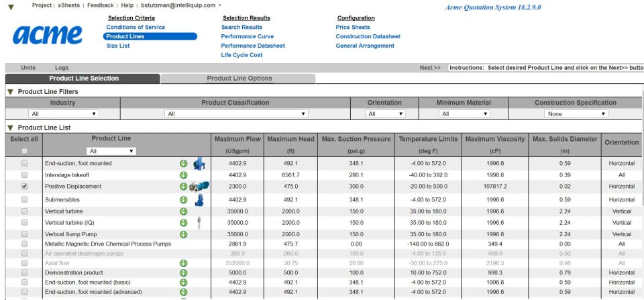644x300 pixels.
Task: Click the End-suction foot mounted pump image
Action: (x=199, y=163)
